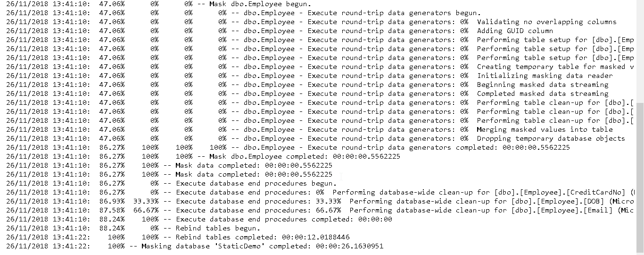Select the 'Merging masked values into table' line

tap(545, 130)
